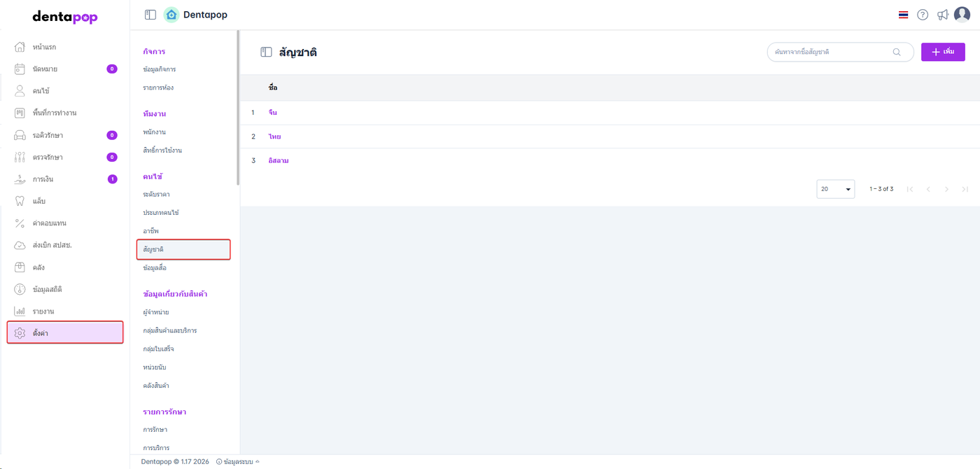Open the หน้าแรก home icon in sidebar
The width and height of the screenshot is (980, 469).
click(20, 47)
